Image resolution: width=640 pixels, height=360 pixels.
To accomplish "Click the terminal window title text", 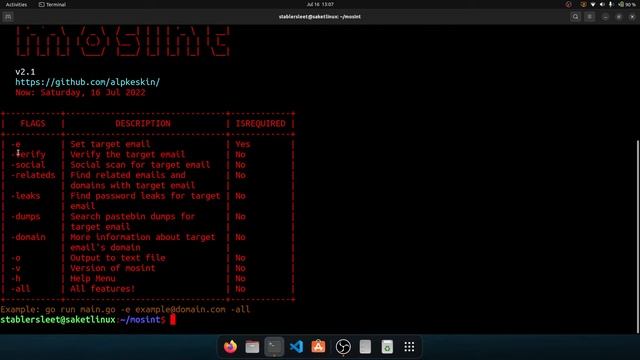I will tap(320, 17).
